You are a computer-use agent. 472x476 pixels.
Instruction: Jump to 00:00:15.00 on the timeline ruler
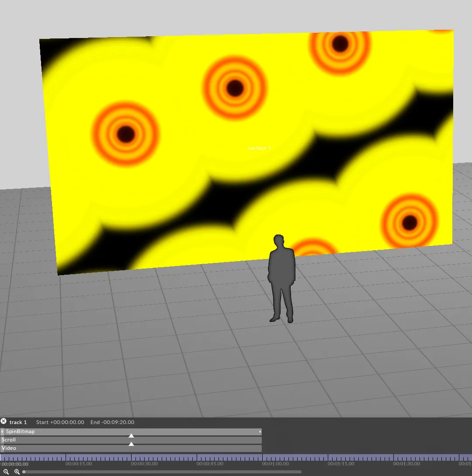[x=66, y=458]
